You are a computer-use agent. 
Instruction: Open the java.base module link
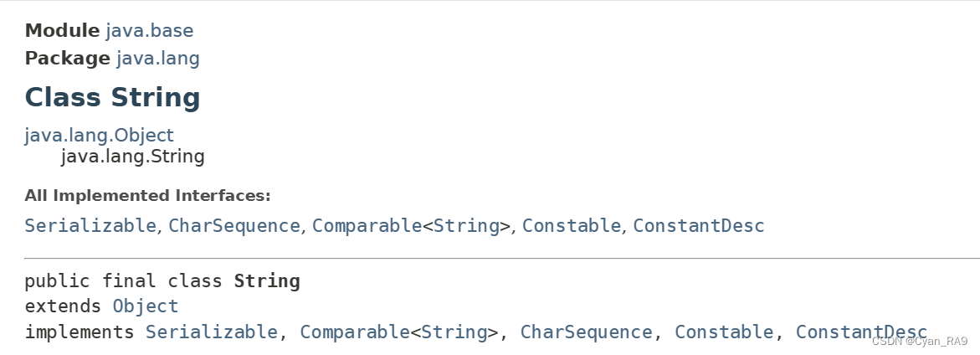149,31
